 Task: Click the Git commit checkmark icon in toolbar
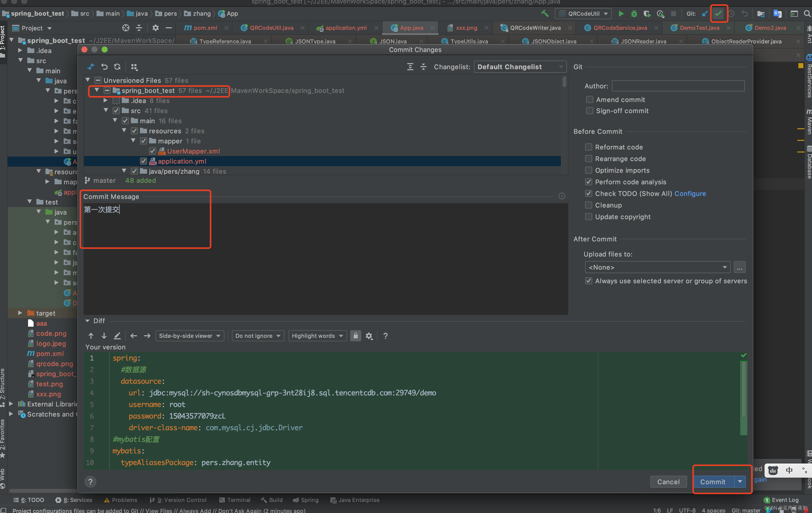pos(718,14)
